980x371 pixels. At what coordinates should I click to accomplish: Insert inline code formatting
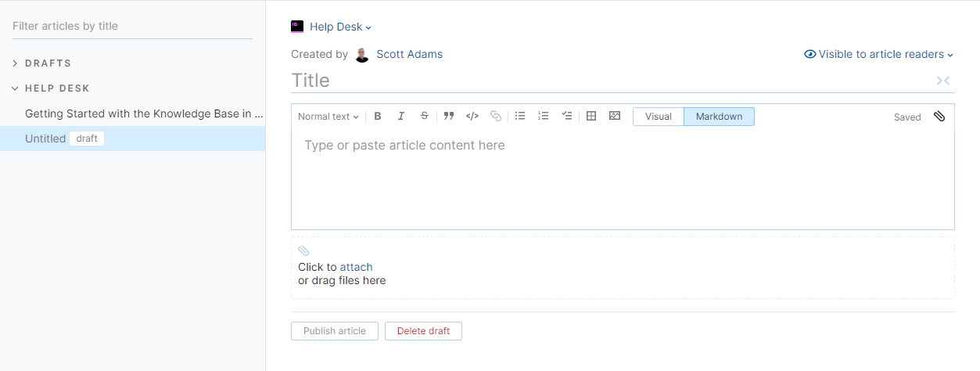point(472,117)
